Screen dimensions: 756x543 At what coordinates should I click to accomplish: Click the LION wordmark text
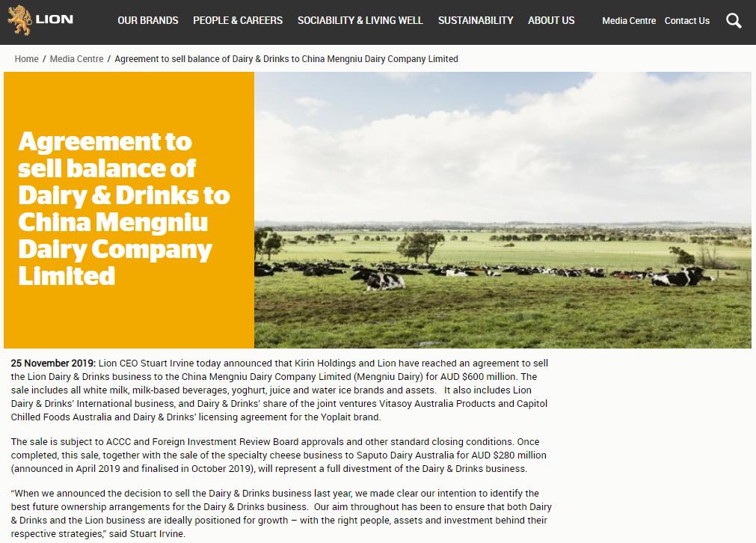(x=55, y=19)
